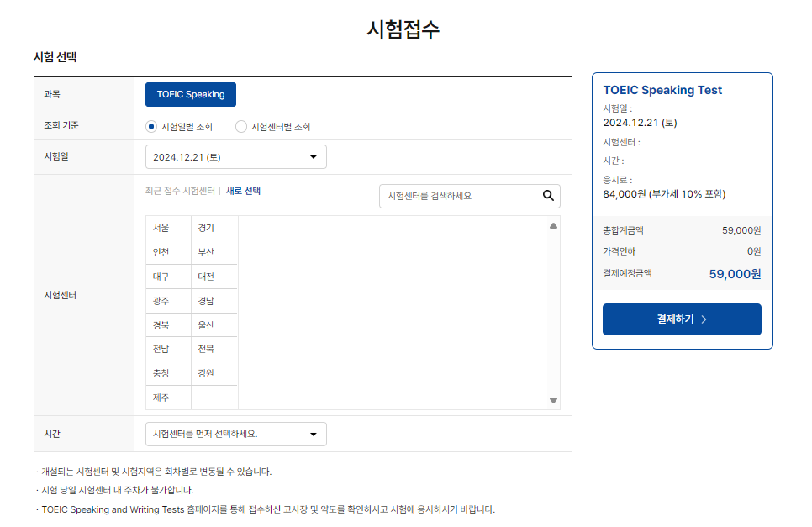Pick the 강원 region
Screen dimensions: 812x527
point(214,373)
